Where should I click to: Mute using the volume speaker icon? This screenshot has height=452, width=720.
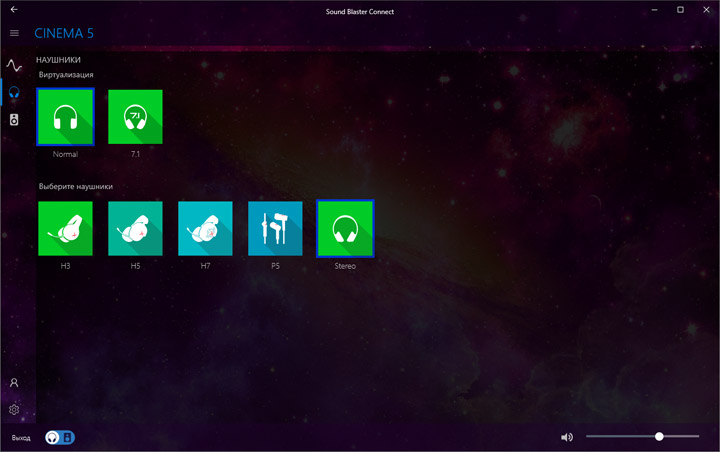[567, 437]
